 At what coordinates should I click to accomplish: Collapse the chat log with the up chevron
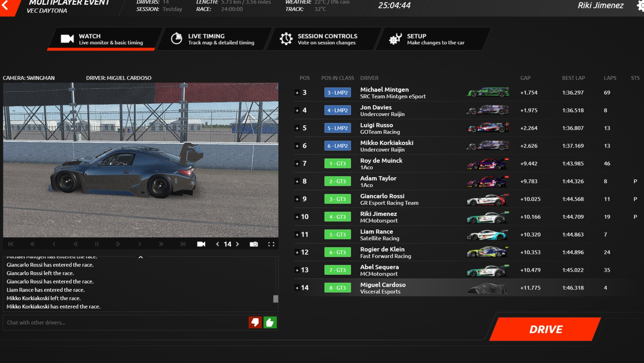[141, 257]
